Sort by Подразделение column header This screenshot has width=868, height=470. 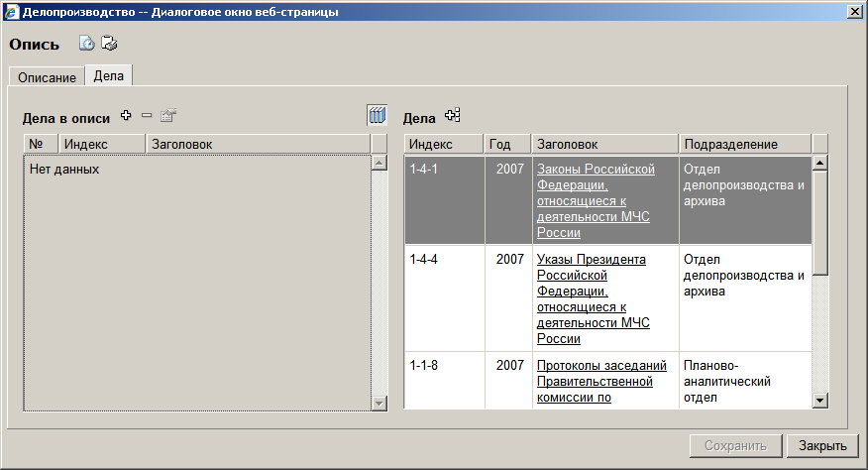(x=744, y=144)
